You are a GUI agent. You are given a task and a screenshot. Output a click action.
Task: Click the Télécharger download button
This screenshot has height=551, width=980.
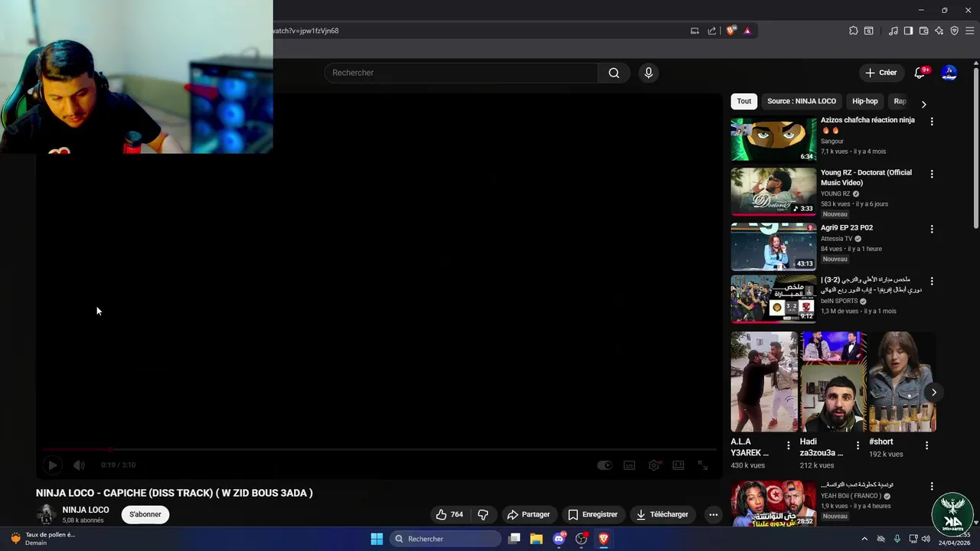(x=662, y=514)
